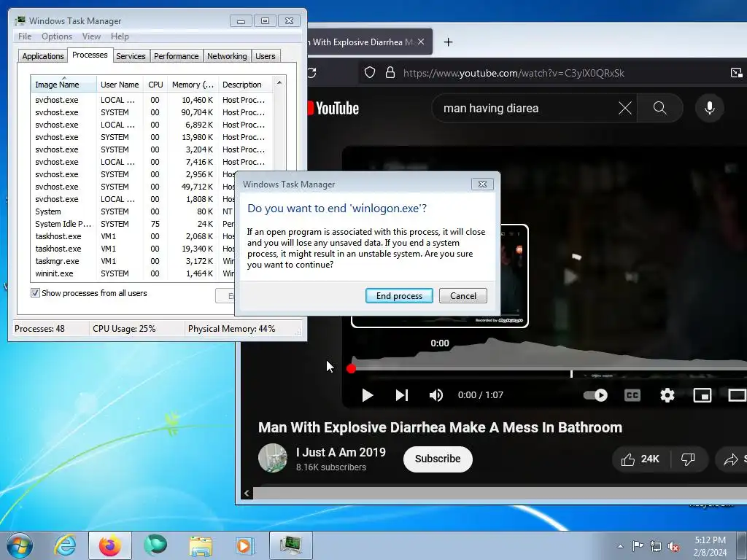Click Task Manager taskbar button
This screenshot has width=747, height=560.
(x=290, y=545)
